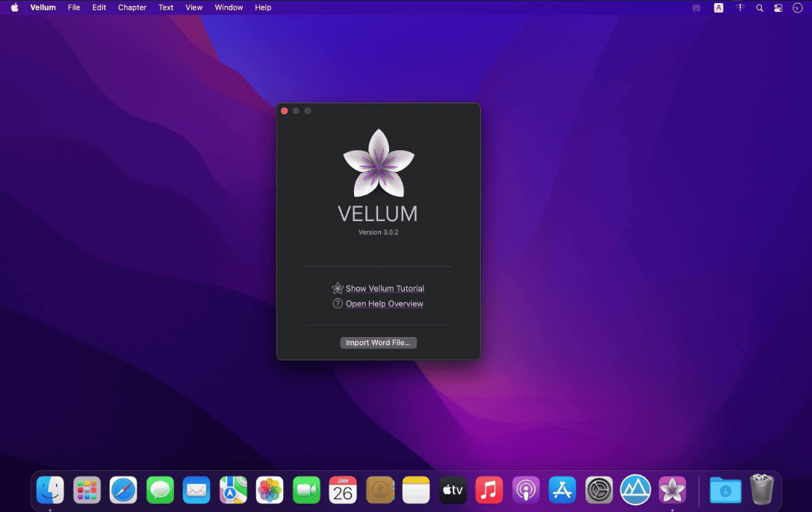
Task: Open Notes from the Dock
Action: [x=416, y=490]
